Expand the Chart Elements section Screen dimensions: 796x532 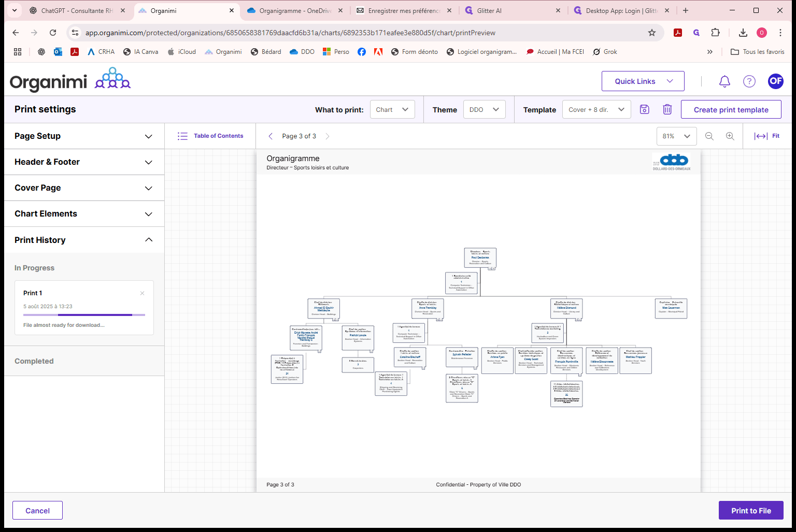click(84, 213)
